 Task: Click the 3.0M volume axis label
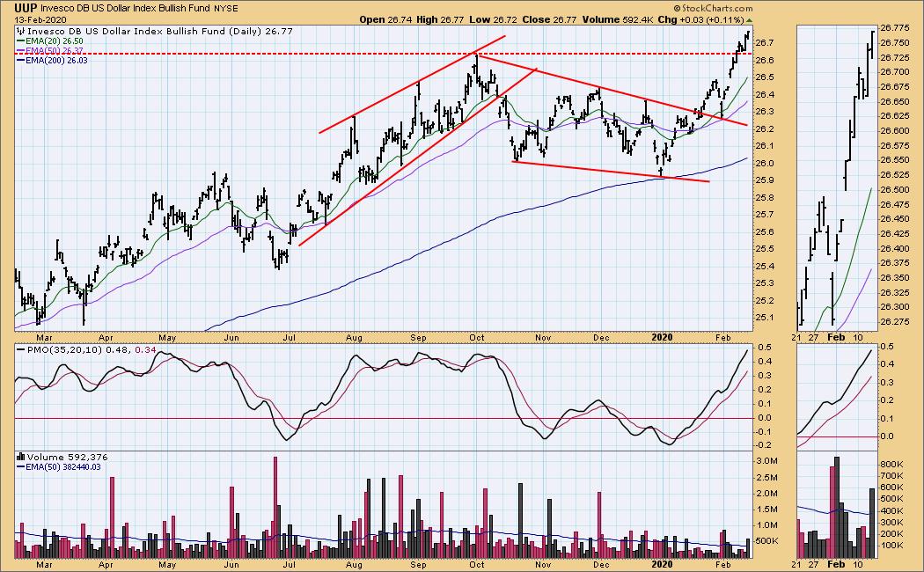[766, 460]
